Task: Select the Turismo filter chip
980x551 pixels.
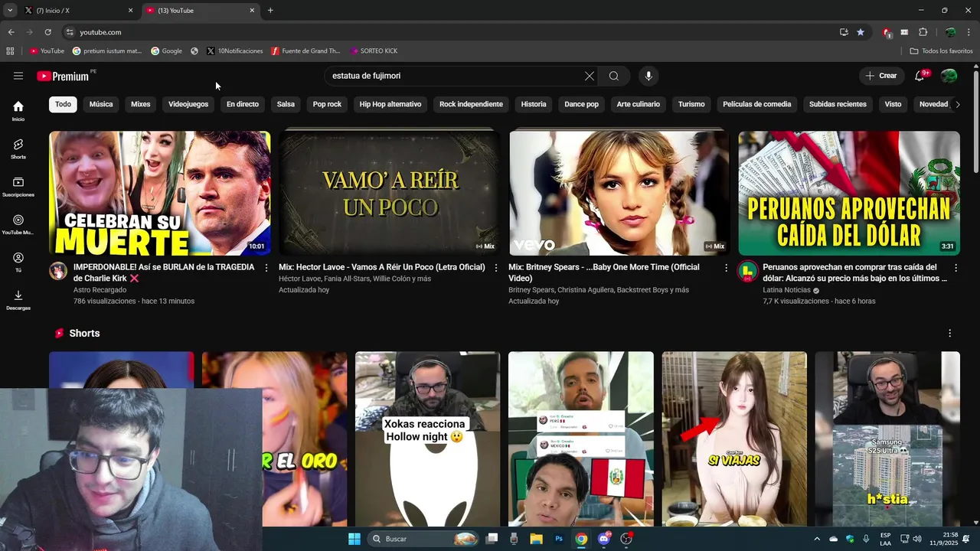Action: tap(691, 104)
